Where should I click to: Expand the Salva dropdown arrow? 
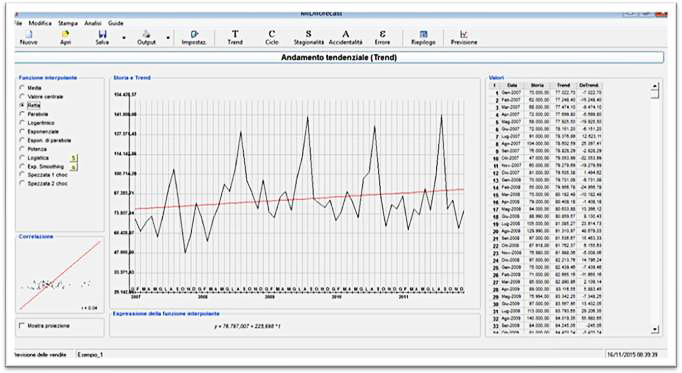[124, 38]
